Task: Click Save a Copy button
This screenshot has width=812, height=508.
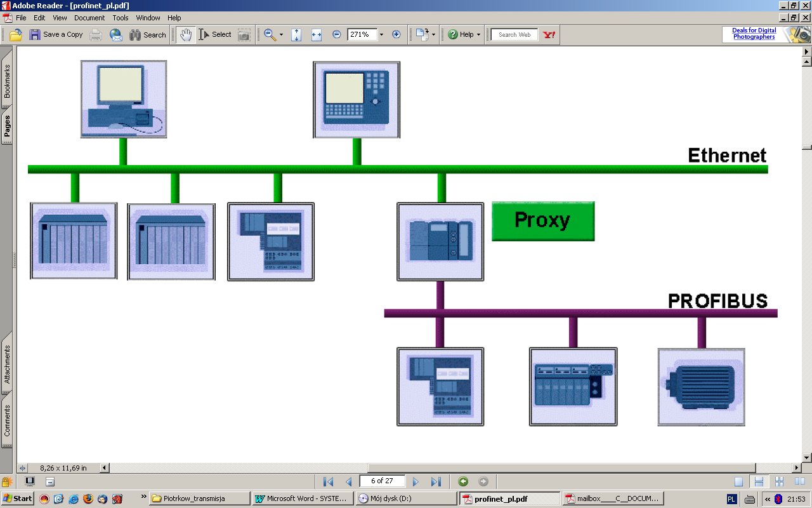Action: coord(56,35)
